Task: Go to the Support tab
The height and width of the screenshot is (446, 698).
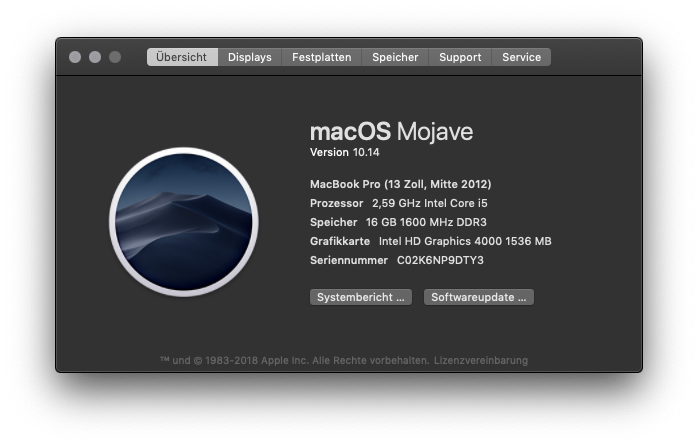Action: [460, 57]
